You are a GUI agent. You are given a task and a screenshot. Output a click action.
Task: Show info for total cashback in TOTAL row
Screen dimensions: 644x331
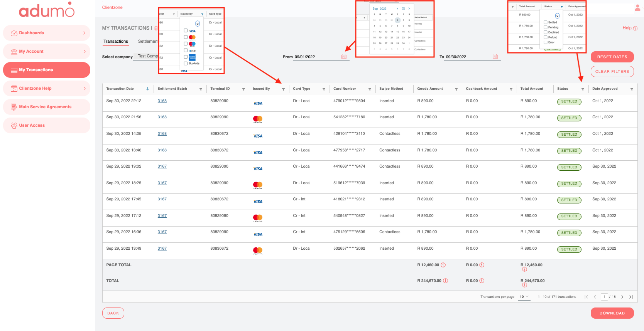pos(482,281)
